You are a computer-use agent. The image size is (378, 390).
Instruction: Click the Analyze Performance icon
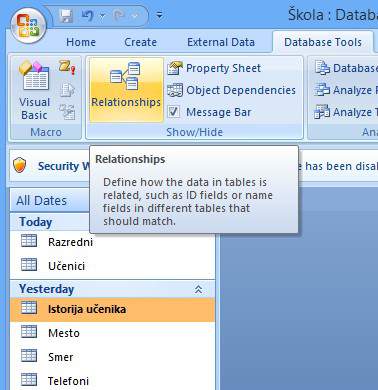[x=322, y=90]
